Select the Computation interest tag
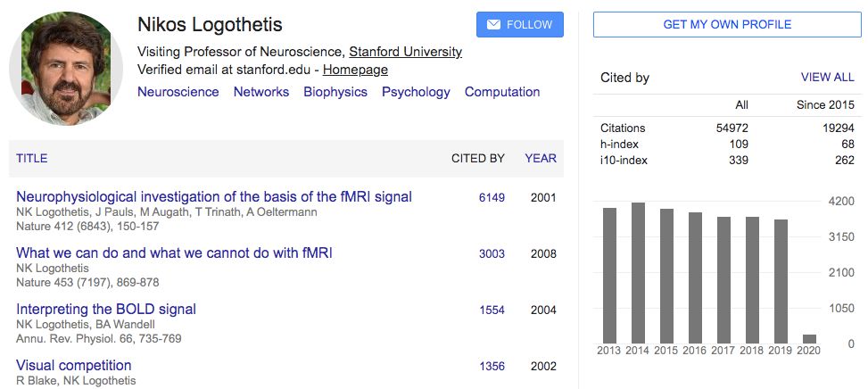The height and width of the screenshot is (389, 868). pyautogui.click(x=502, y=92)
